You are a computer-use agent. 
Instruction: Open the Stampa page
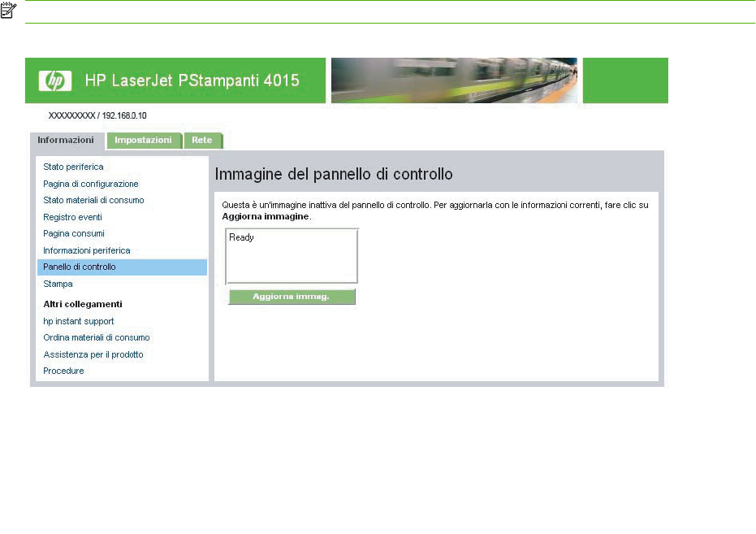(58, 284)
